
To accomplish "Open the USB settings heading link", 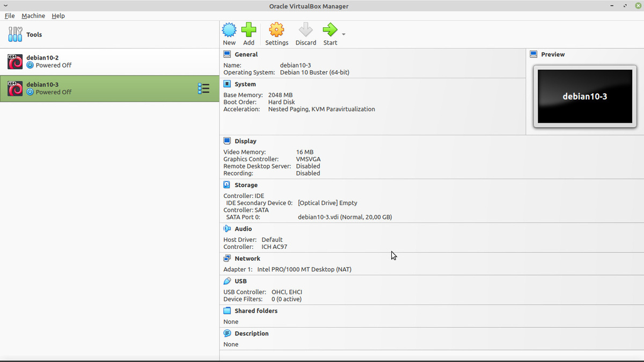I will click(240, 281).
